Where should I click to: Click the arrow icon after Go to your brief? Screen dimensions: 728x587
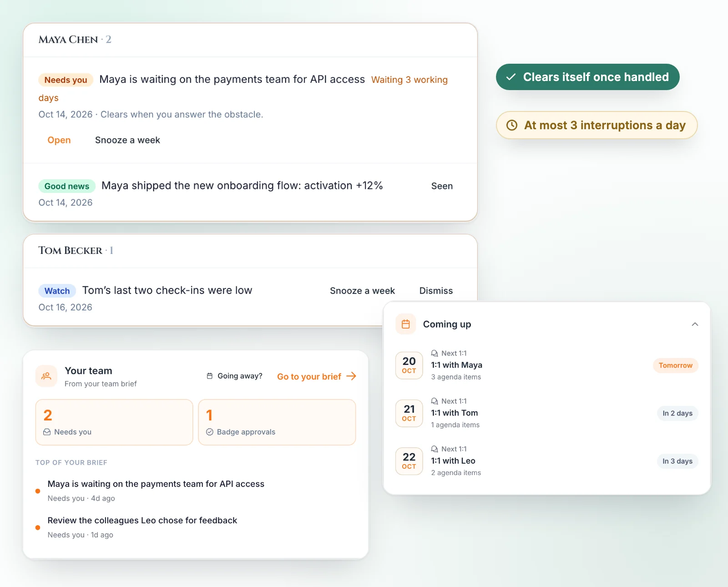click(351, 376)
